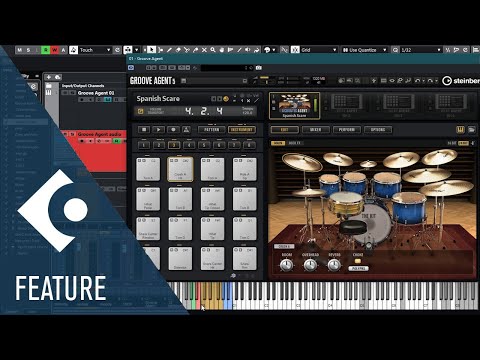The height and width of the screenshot is (360, 480).
Task: Select the Split scissors tool
Action: point(187,50)
